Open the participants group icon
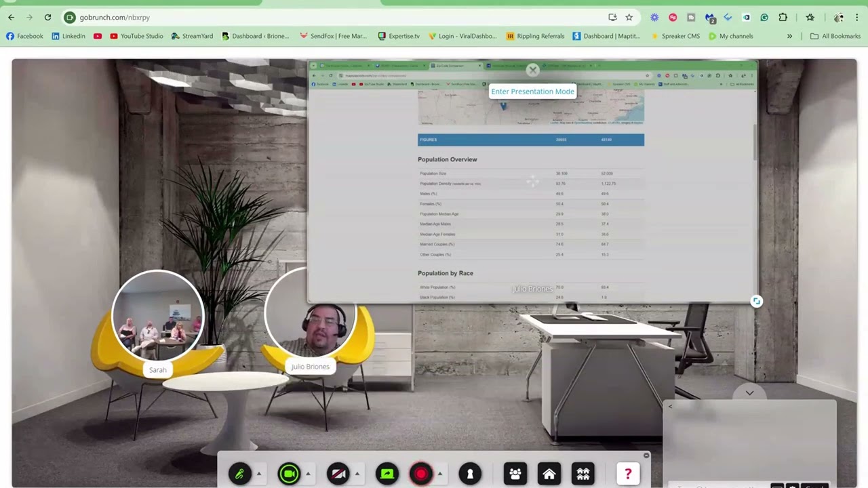 point(515,474)
